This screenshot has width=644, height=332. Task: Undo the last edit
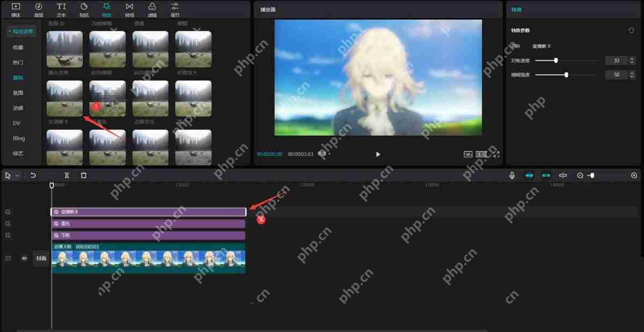[33, 175]
